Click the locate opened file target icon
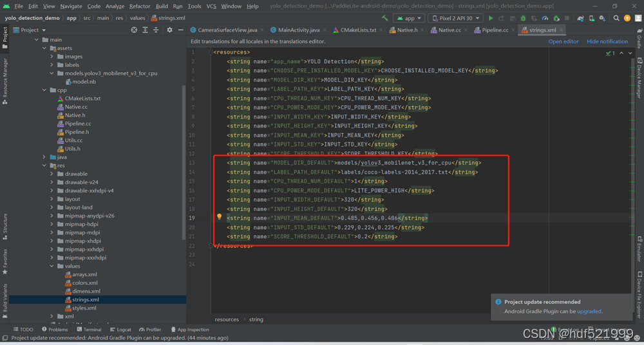 point(134,30)
